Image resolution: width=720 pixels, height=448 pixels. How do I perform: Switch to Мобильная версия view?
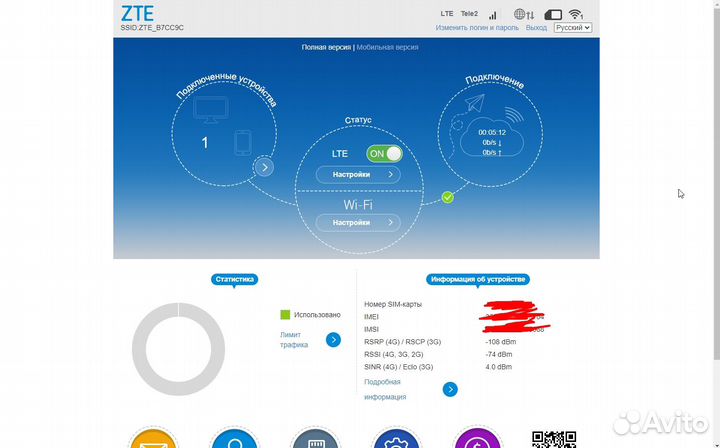click(x=388, y=47)
